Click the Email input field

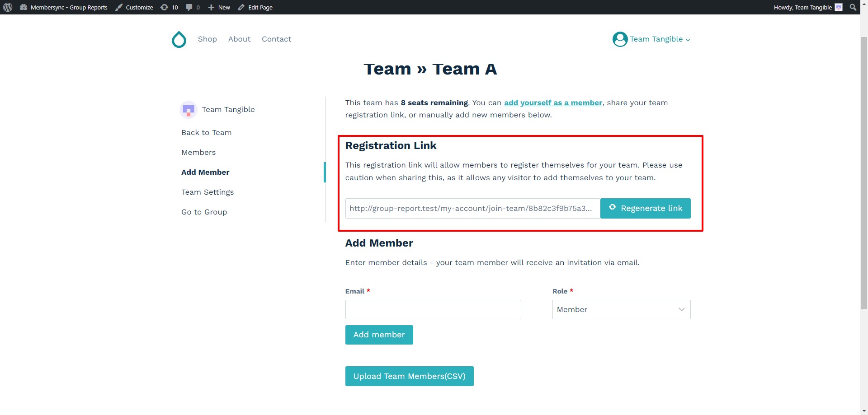coord(433,309)
